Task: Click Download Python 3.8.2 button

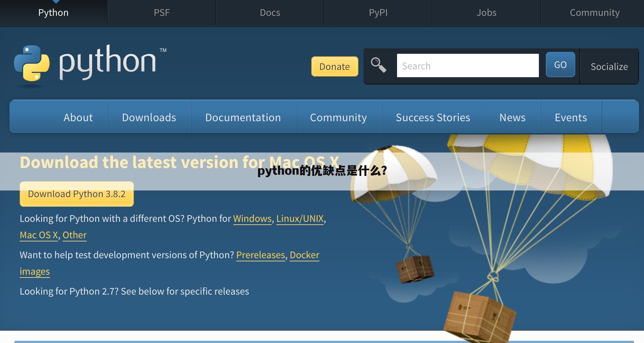Action: click(x=77, y=194)
